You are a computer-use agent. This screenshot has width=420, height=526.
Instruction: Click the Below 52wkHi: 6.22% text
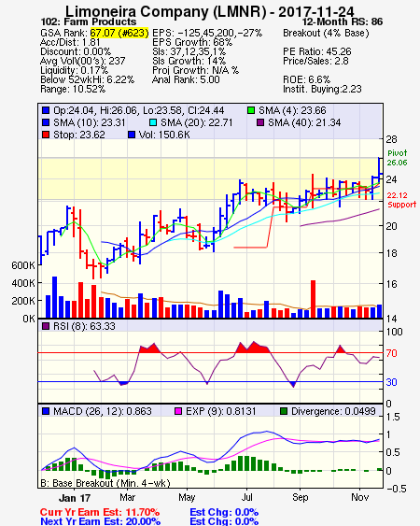click(x=87, y=79)
